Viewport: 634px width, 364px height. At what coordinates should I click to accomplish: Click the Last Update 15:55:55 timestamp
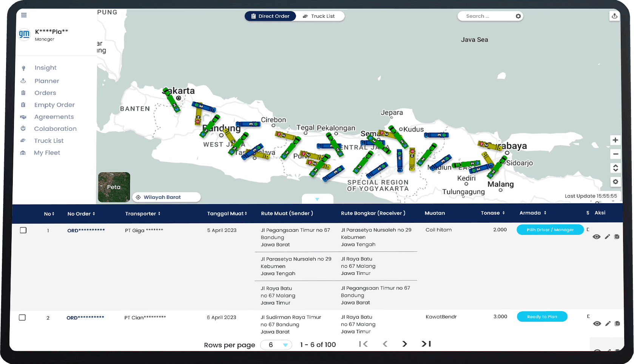[x=591, y=196]
